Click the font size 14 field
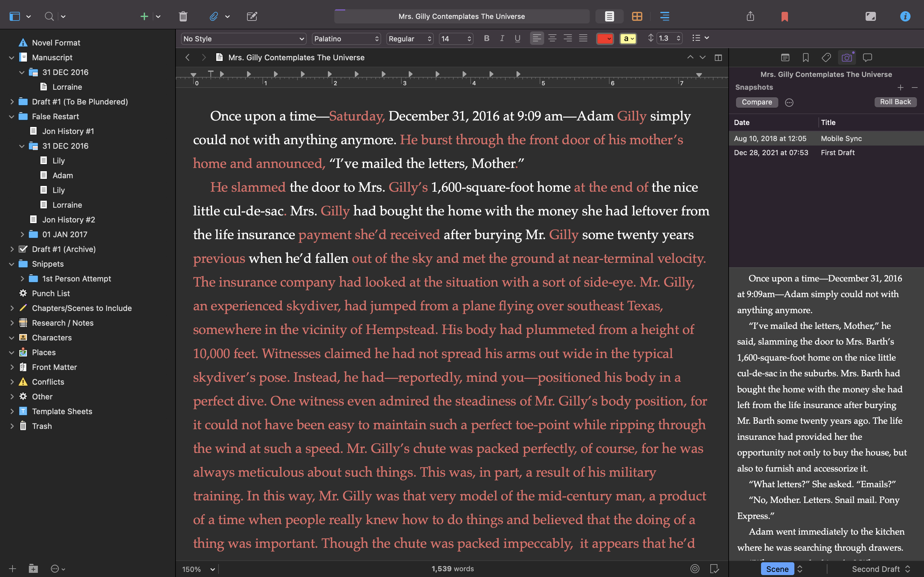The image size is (924, 577). click(x=452, y=38)
